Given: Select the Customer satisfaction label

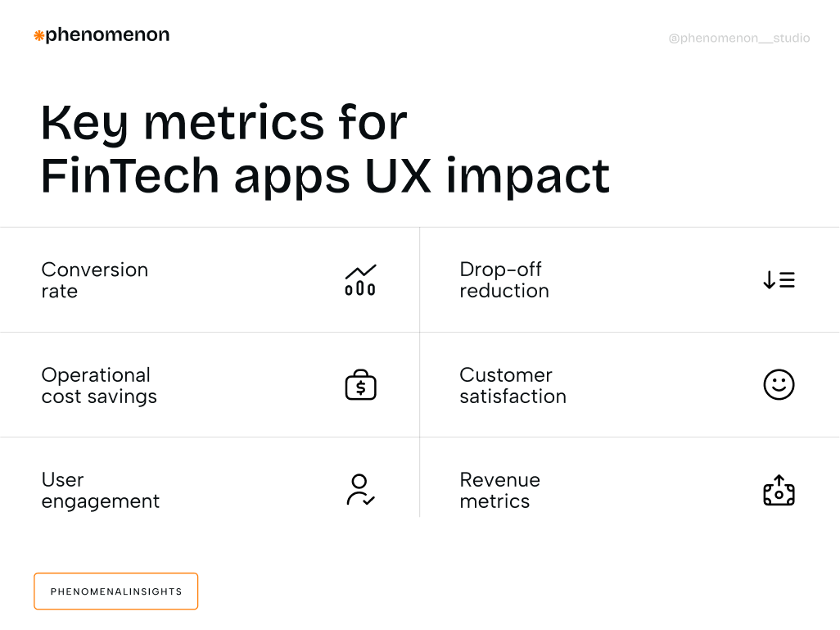Looking at the screenshot, I should [513, 385].
